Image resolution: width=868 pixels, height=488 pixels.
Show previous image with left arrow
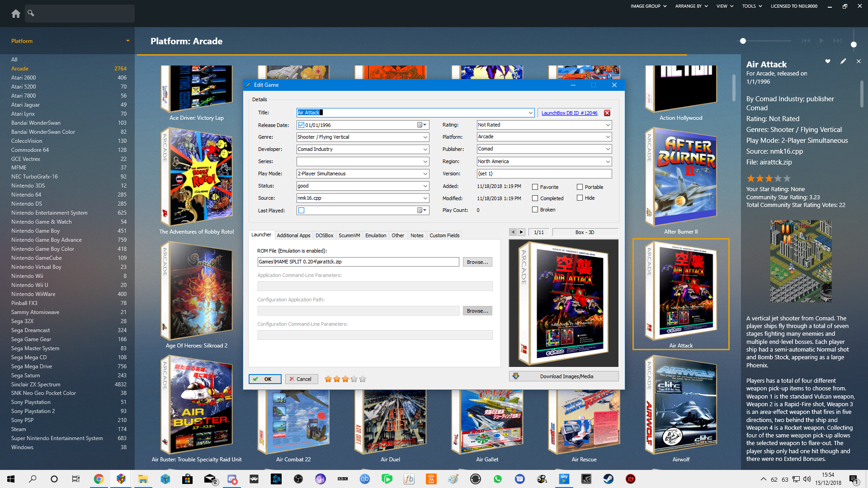[x=513, y=232]
